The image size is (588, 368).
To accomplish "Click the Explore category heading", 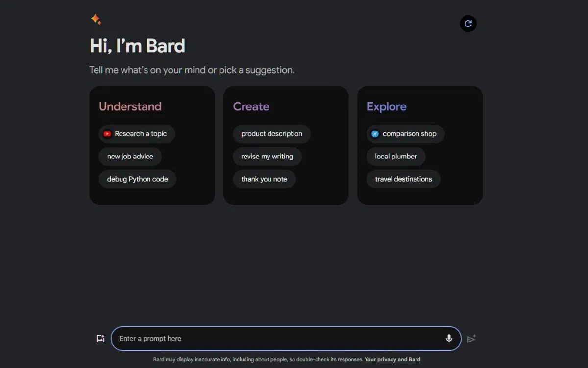I will (387, 106).
